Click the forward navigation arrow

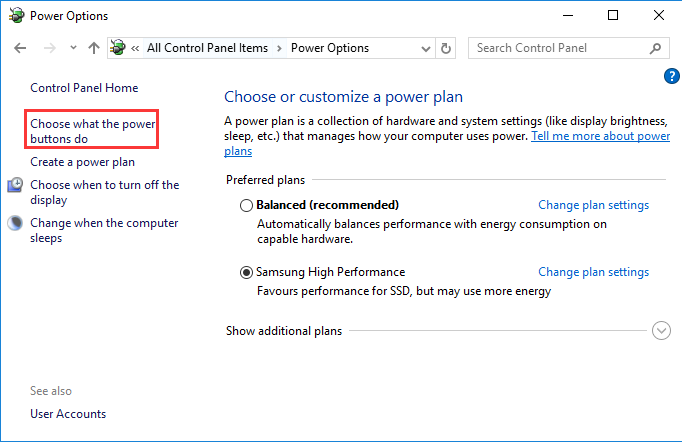pyautogui.click(x=47, y=48)
